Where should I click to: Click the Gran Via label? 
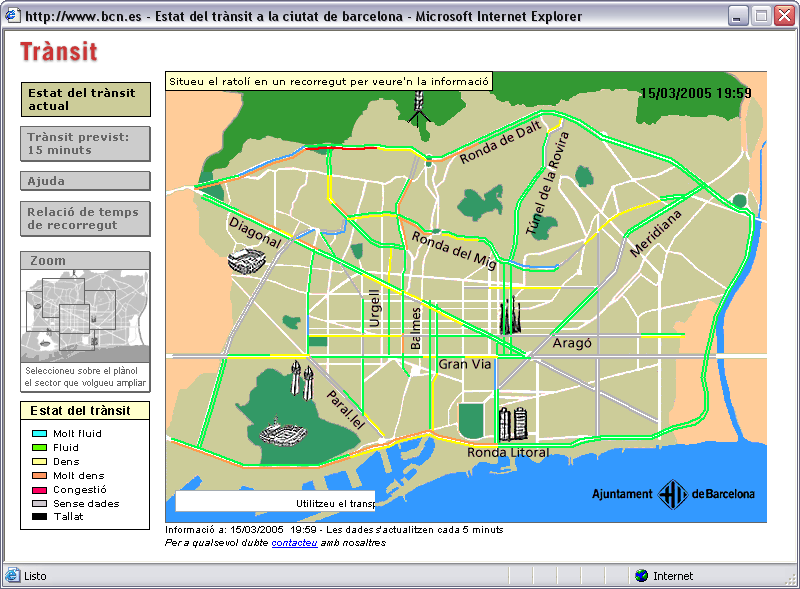[x=465, y=364]
